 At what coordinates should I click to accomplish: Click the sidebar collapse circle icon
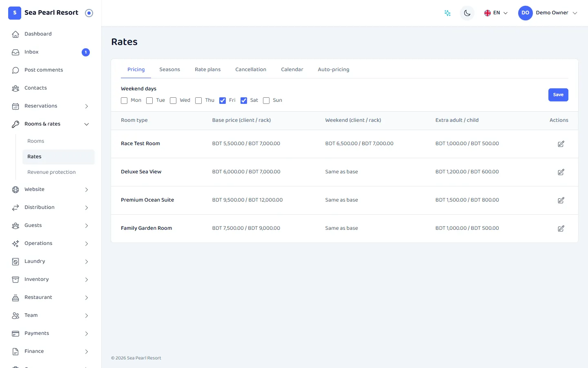[89, 13]
